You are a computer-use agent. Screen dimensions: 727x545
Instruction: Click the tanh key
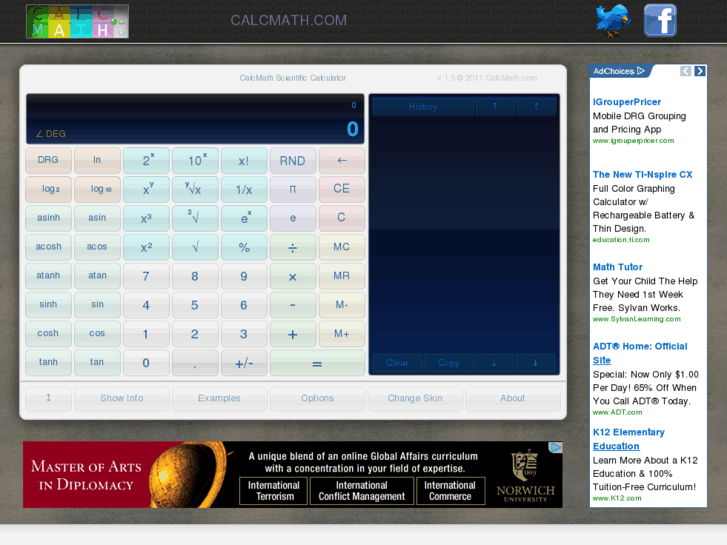[48, 363]
